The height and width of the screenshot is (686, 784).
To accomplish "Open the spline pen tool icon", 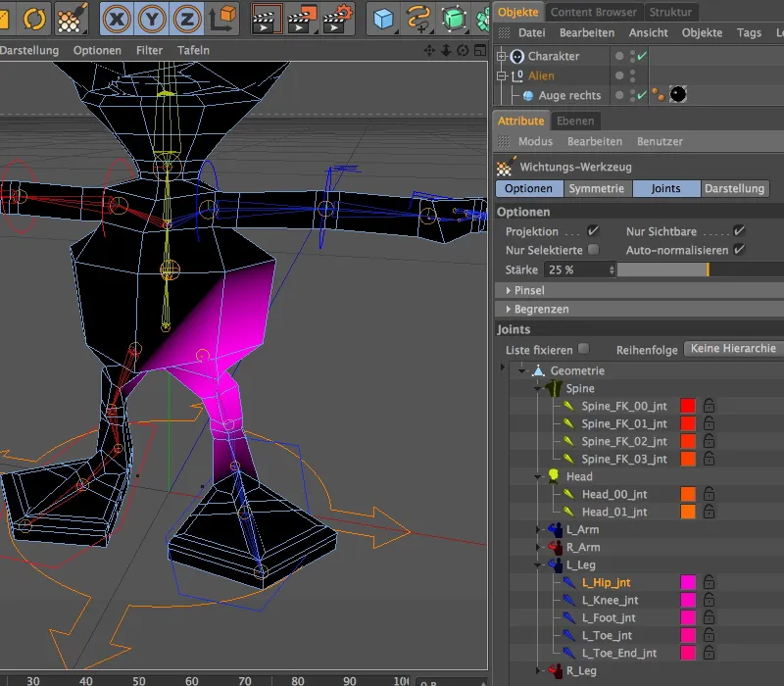I will [x=418, y=19].
